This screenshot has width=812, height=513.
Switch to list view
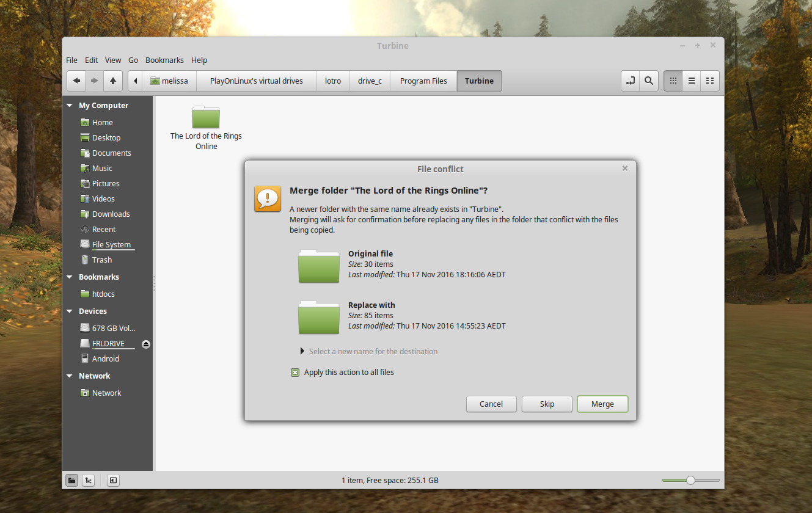pyautogui.click(x=692, y=81)
